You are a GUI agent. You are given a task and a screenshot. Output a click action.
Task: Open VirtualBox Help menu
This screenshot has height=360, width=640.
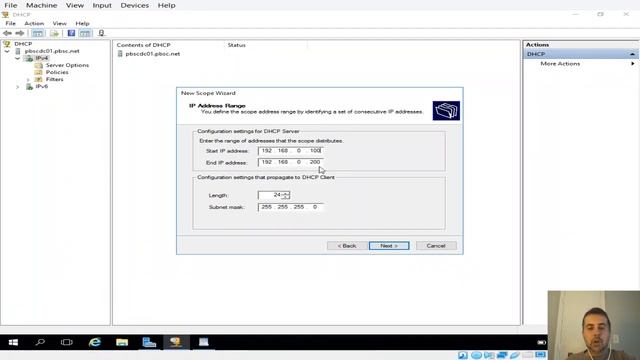click(x=167, y=5)
